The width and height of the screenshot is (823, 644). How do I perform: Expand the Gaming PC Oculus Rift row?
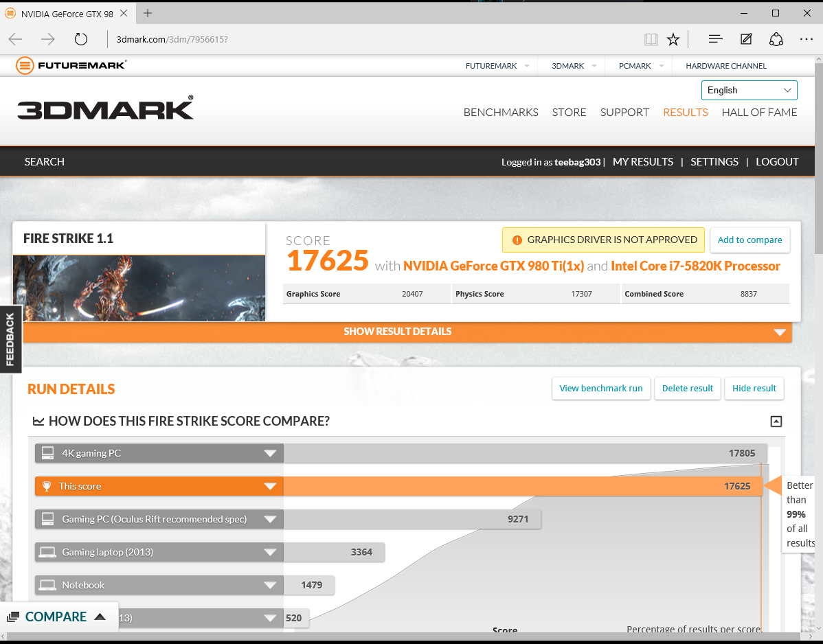click(270, 520)
